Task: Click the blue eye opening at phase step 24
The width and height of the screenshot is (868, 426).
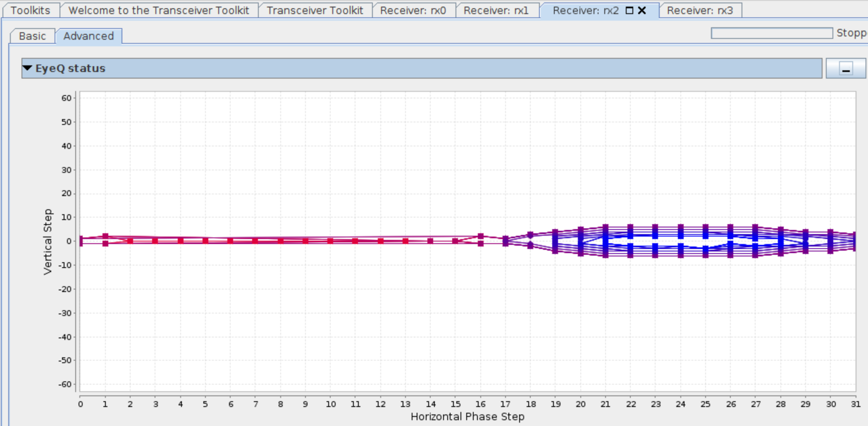Action: click(x=680, y=241)
